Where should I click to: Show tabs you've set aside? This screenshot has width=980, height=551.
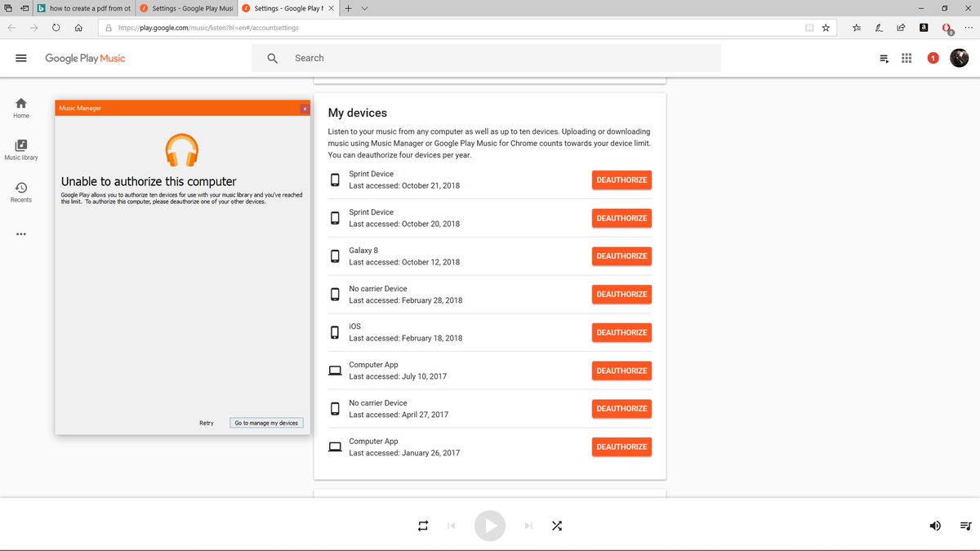click(x=7, y=8)
